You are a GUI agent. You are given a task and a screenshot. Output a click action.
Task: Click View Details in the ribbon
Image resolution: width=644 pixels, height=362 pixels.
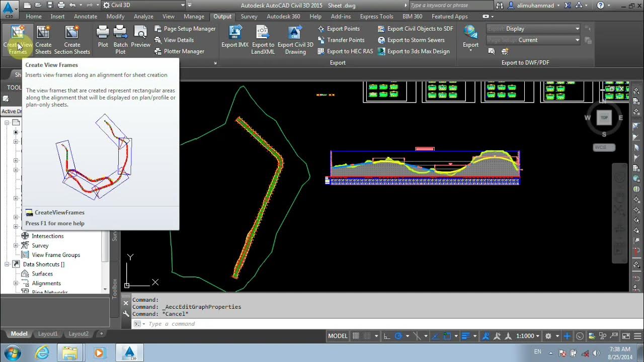coord(174,40)
